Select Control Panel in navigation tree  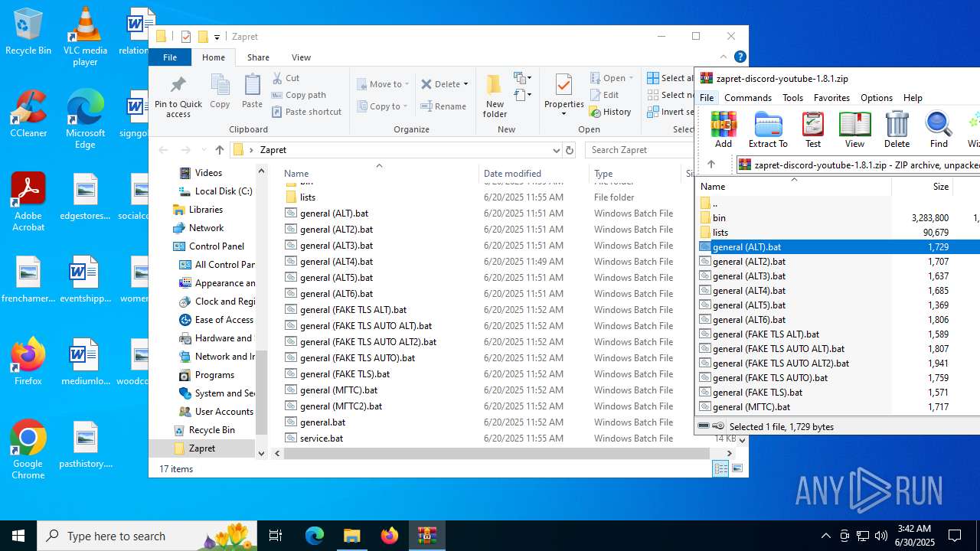tap(216, 246)
